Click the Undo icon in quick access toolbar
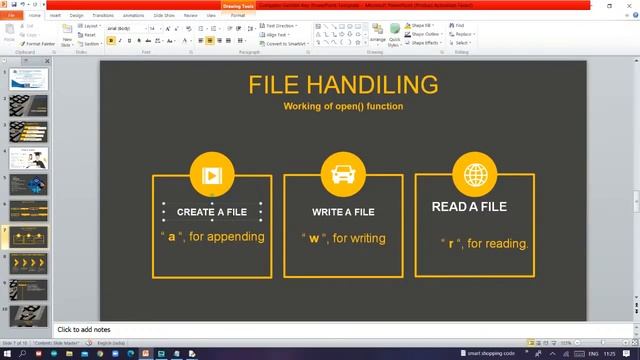This screenshot has height=360, width=640. [x=23, y=4]
